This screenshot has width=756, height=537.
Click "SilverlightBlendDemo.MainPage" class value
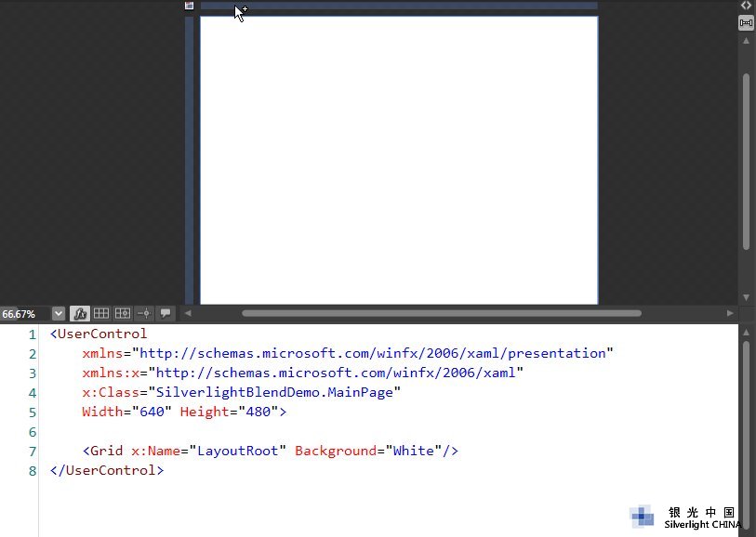[x=274, y=392]
